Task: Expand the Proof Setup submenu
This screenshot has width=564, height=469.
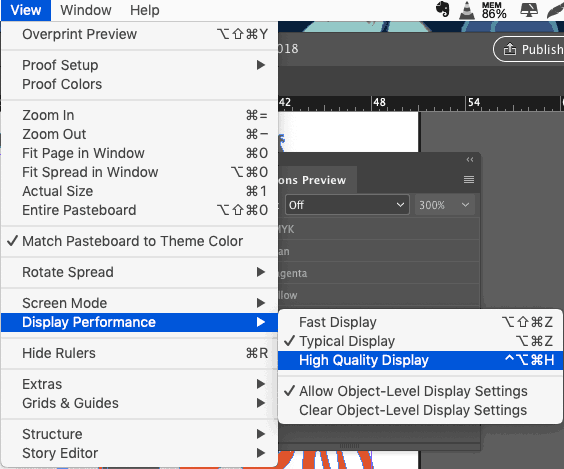Action: [x=139, y=65]
